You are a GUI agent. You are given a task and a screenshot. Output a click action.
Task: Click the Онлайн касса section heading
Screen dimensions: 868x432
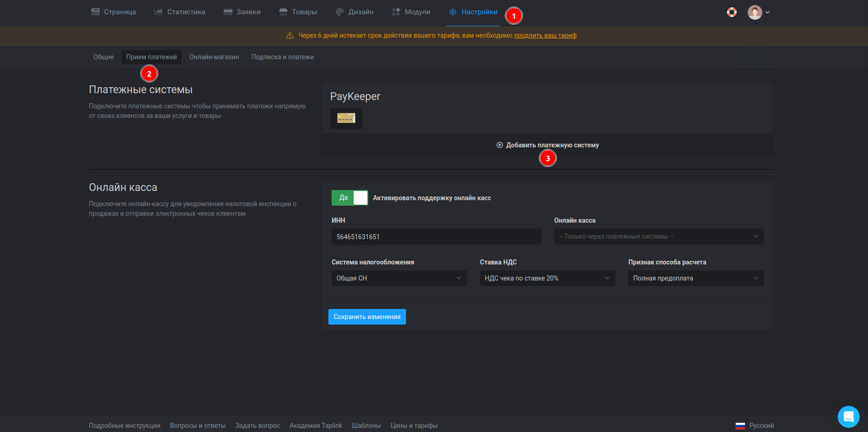pos(123,187)
